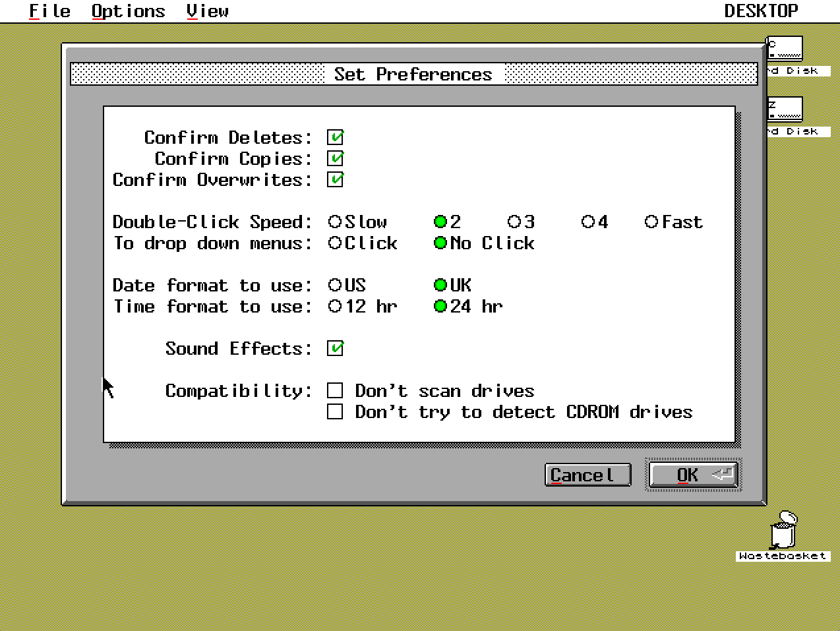This screenshot has width=840, height=631.
Task: Select the lower hard disk Z icon
Action: [785, 109]
